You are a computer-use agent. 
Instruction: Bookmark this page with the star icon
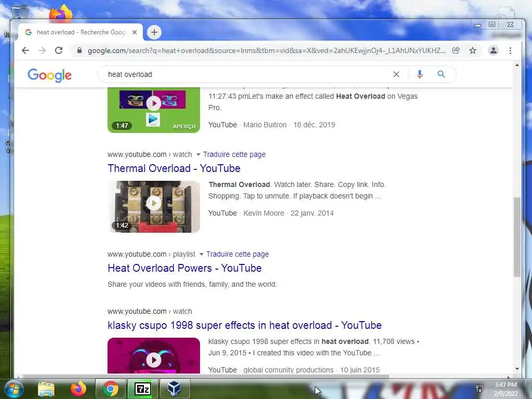[x=473, y=50]
